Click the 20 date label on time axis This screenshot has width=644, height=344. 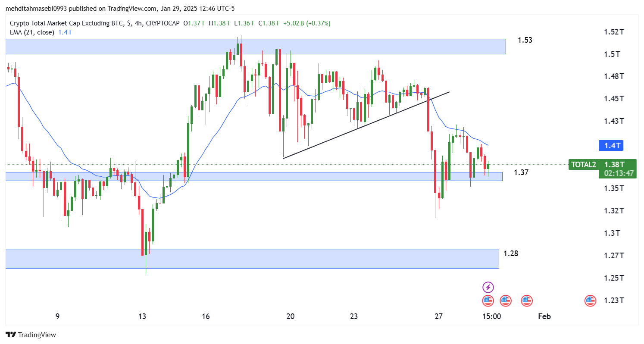(x=291, y=316)
